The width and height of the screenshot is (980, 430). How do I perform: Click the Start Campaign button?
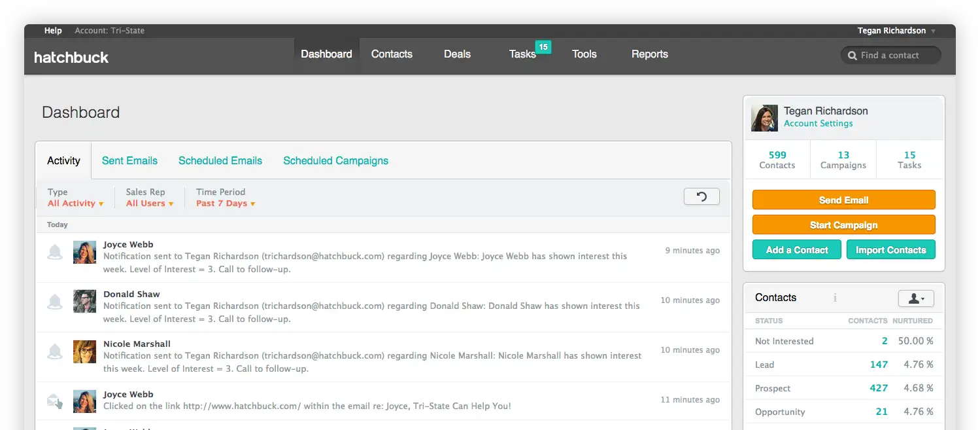[843, 225]
